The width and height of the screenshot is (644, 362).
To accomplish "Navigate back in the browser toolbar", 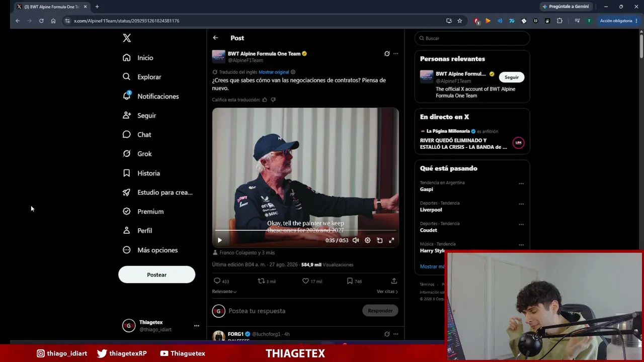I will (x=18, y=21).
